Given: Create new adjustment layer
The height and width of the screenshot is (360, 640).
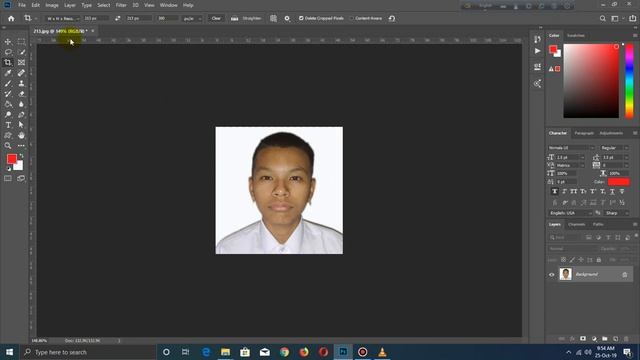Looking at the screenshot, I should coord(594,339).
